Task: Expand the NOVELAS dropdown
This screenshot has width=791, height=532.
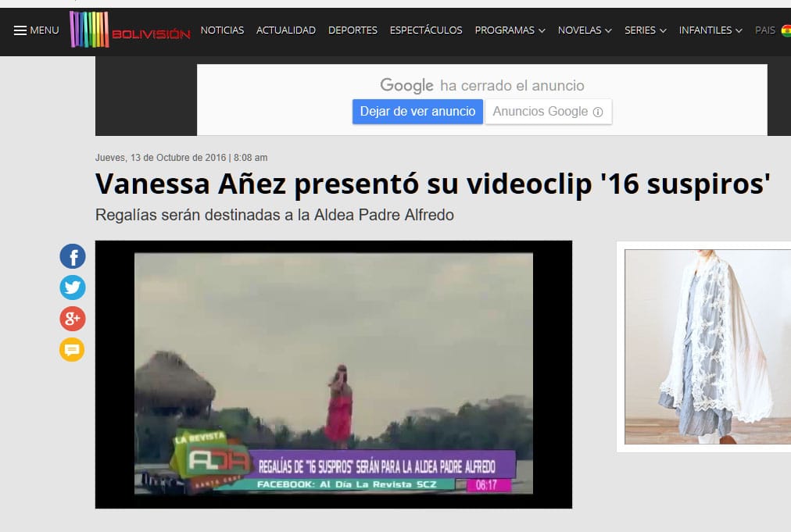Action: coord(585,30)
